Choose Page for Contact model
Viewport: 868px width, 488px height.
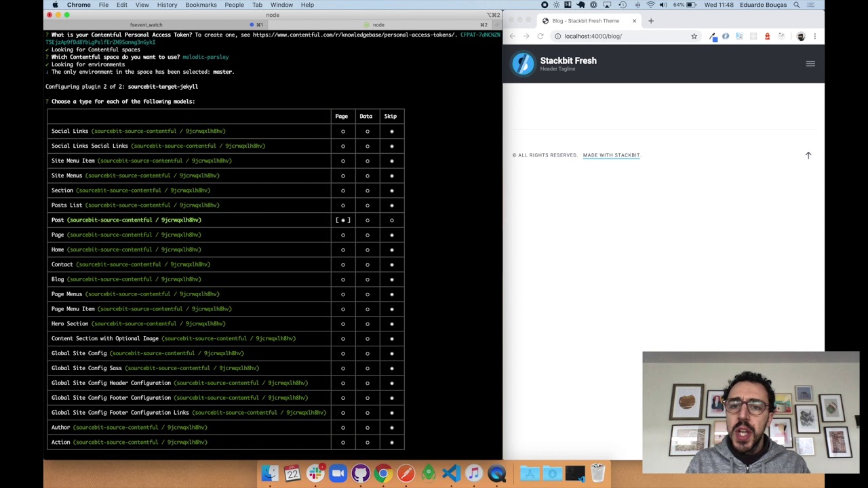[342, 264]
